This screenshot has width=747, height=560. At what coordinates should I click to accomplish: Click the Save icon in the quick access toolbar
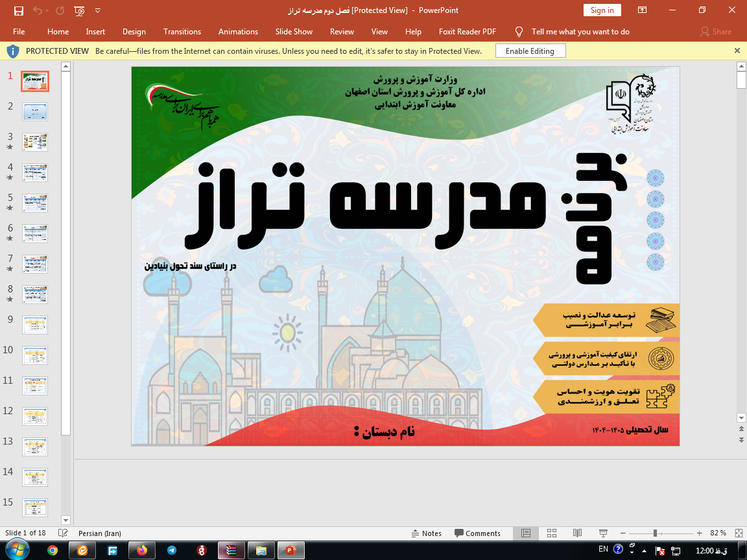point(19,10)
